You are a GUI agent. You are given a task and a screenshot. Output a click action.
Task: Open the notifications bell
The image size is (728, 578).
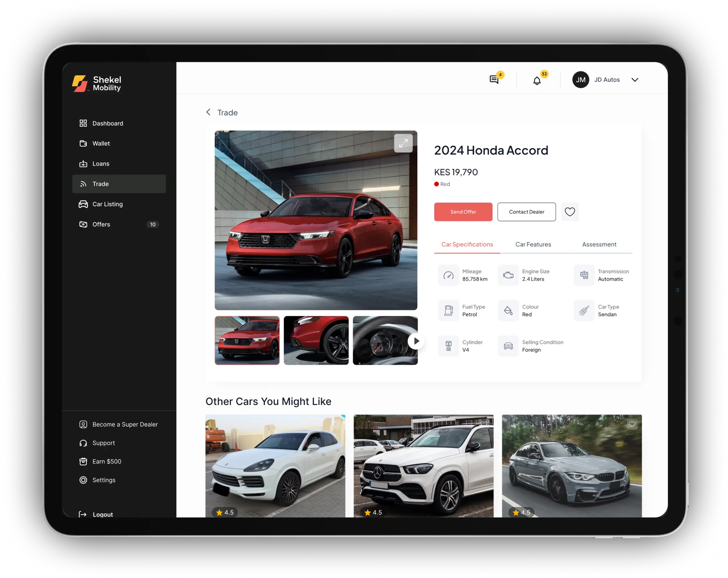point(537,81)
